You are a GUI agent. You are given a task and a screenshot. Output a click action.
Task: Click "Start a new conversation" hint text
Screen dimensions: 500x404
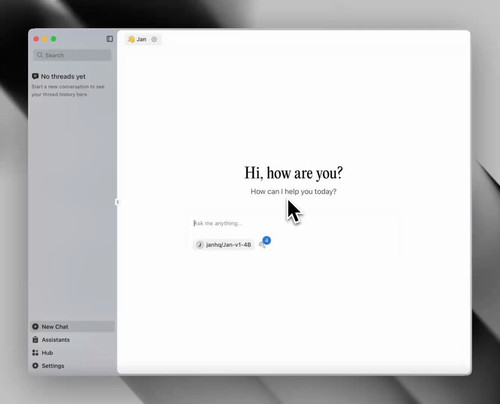point(68,90)
